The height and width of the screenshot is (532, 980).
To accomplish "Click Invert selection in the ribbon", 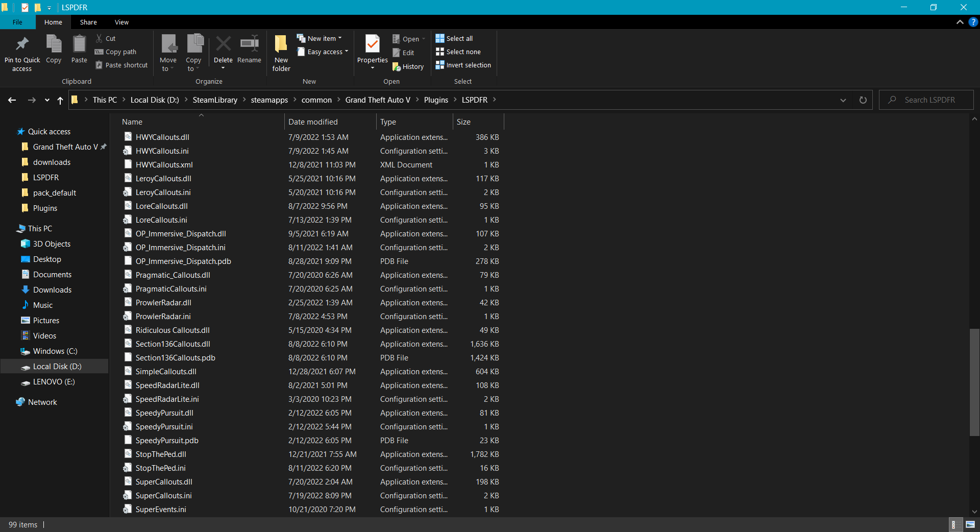I will click(463, 65).
